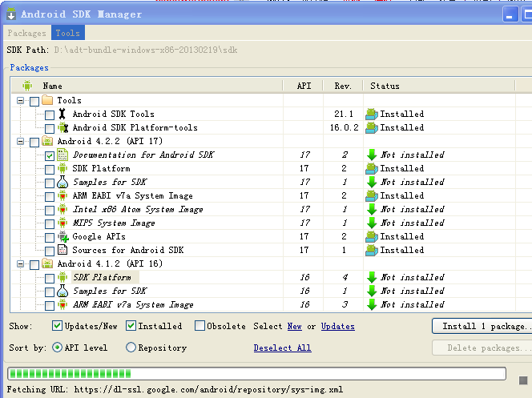
Task: Click the stop square icon beside progress bar
Action: [523, 380]
